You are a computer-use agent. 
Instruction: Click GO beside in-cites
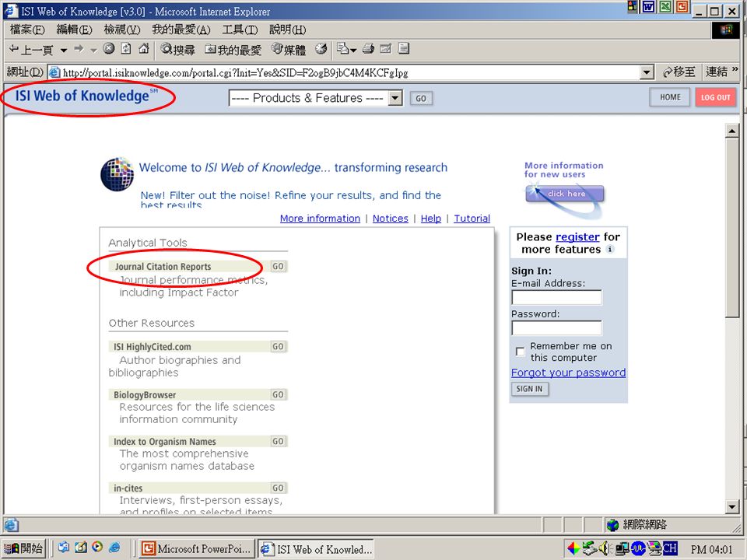[x=279, y=488]
